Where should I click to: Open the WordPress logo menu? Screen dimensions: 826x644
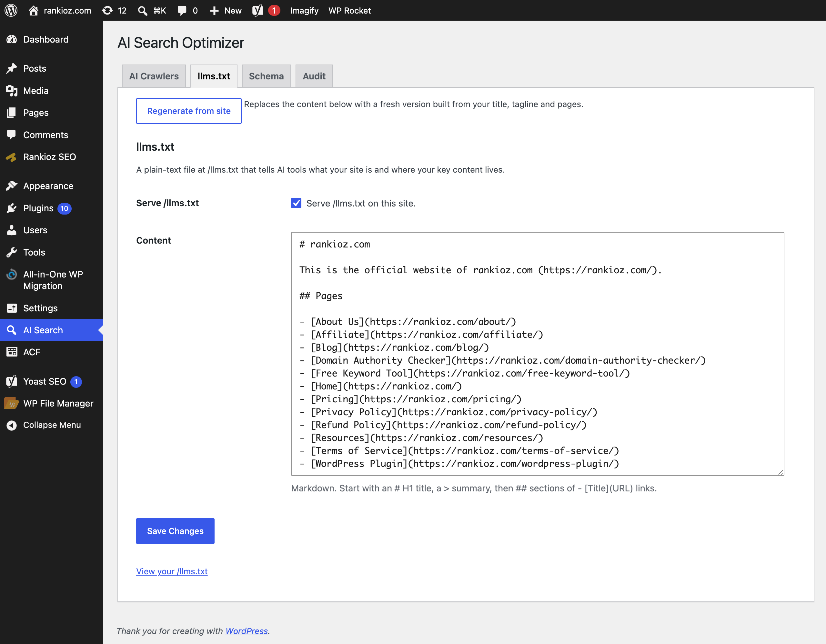(11, 10)
